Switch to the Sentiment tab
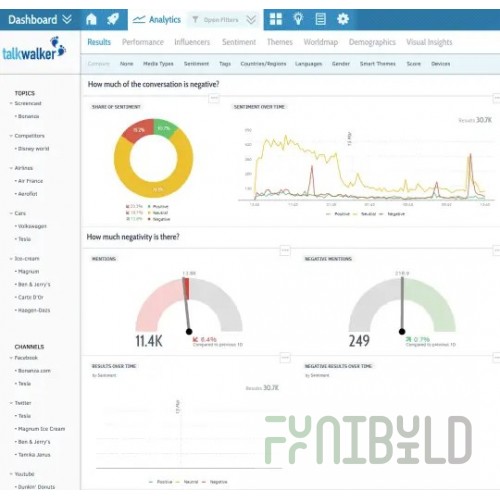The height and width of the screenshot is (500, 500). pos(239,42)
